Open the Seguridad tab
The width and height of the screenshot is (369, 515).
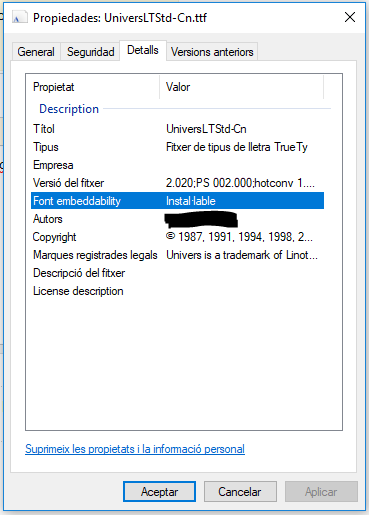90,52
